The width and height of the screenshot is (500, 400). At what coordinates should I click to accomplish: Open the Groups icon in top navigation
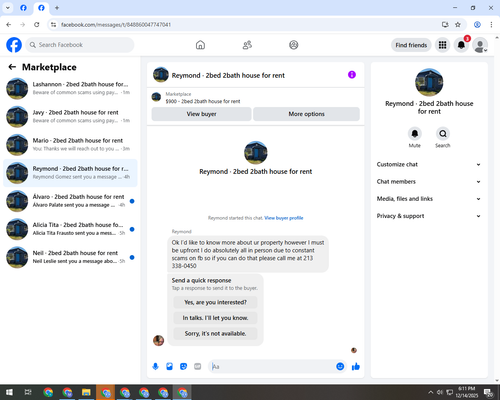[294, 45]
